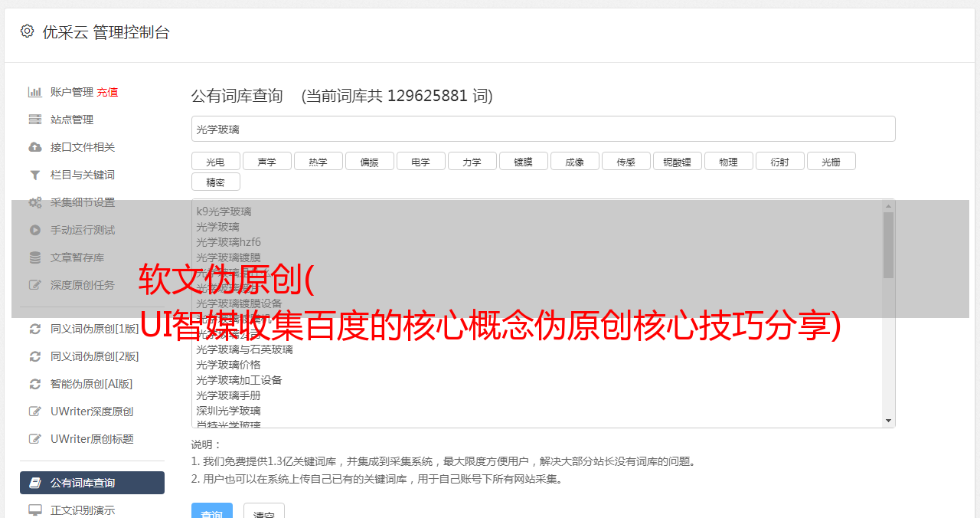Choose the 力学 tag button
This screenshot has width=980, height=518.
[472, 162]
